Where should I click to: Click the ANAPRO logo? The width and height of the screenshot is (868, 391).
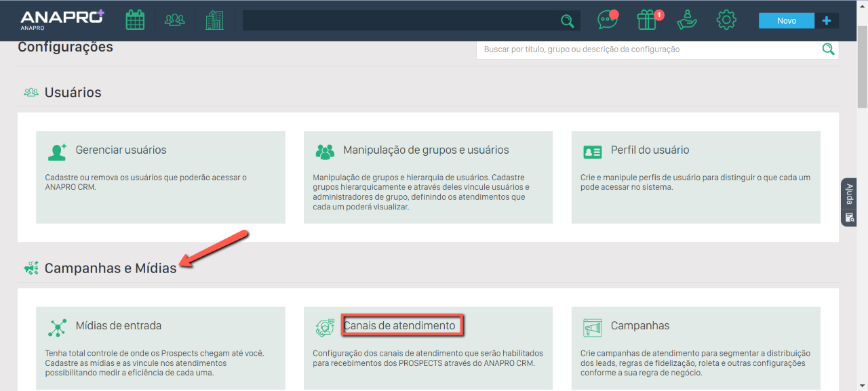pyautogui.click(x=62, y=20)
